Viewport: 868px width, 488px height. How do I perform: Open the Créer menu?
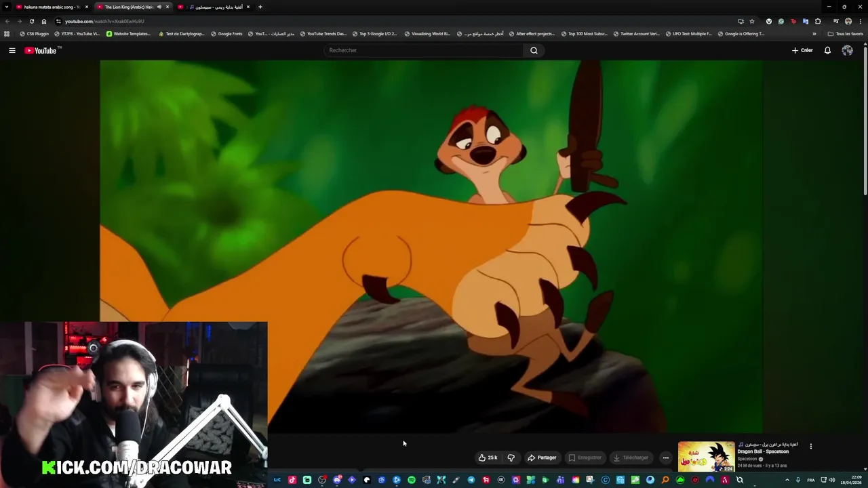(802, 50)
